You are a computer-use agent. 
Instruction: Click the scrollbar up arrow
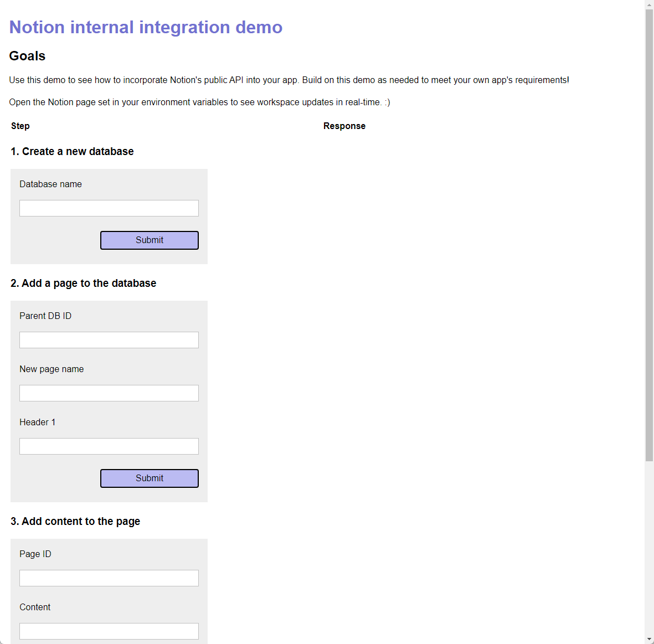[x=649, y=4]
